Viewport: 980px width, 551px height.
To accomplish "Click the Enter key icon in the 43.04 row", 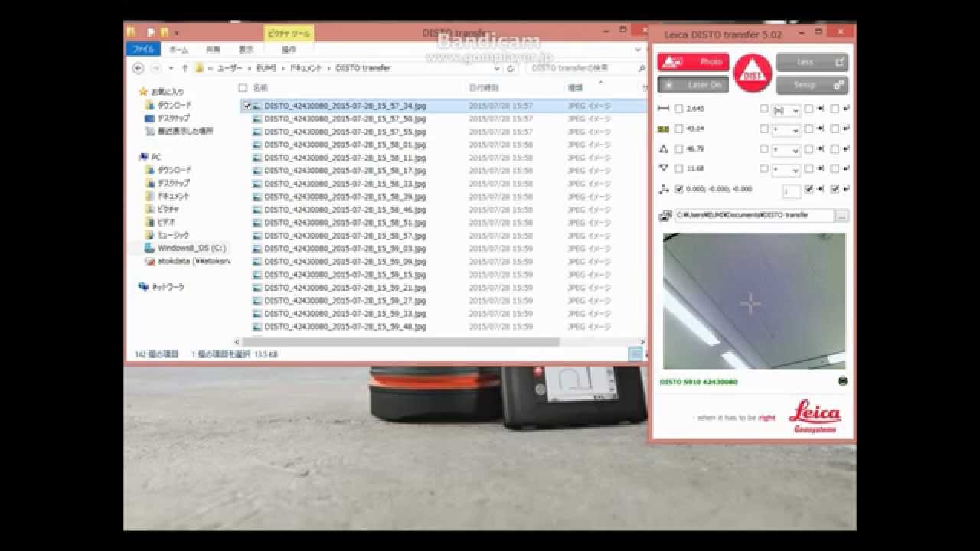I will click(845, 129).
